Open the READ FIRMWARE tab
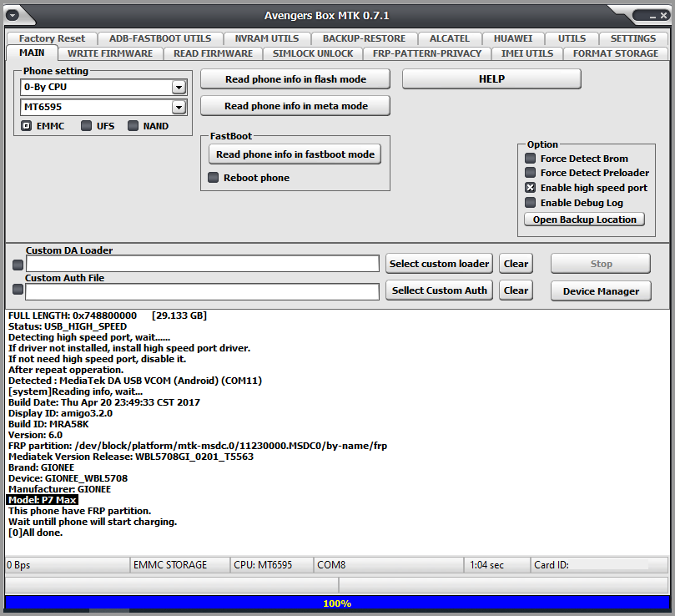This screenshot has width=675, height=616. coord(213,53)
